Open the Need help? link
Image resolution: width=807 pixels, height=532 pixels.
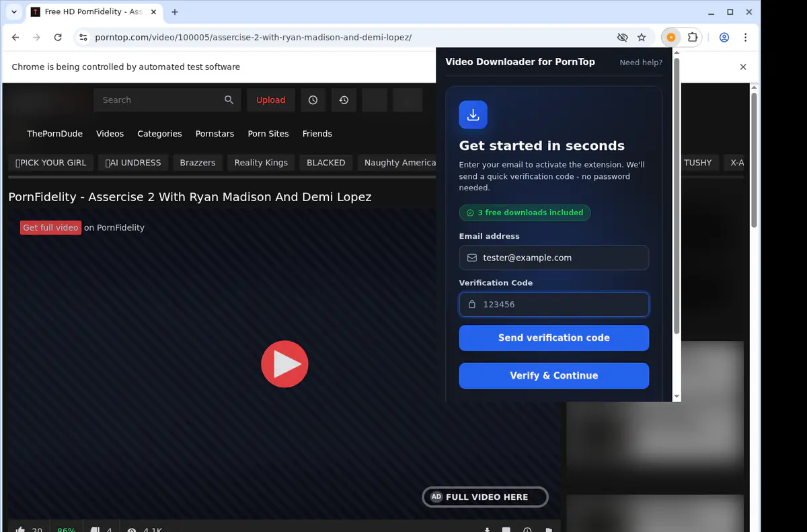click(x=641, y=63)
